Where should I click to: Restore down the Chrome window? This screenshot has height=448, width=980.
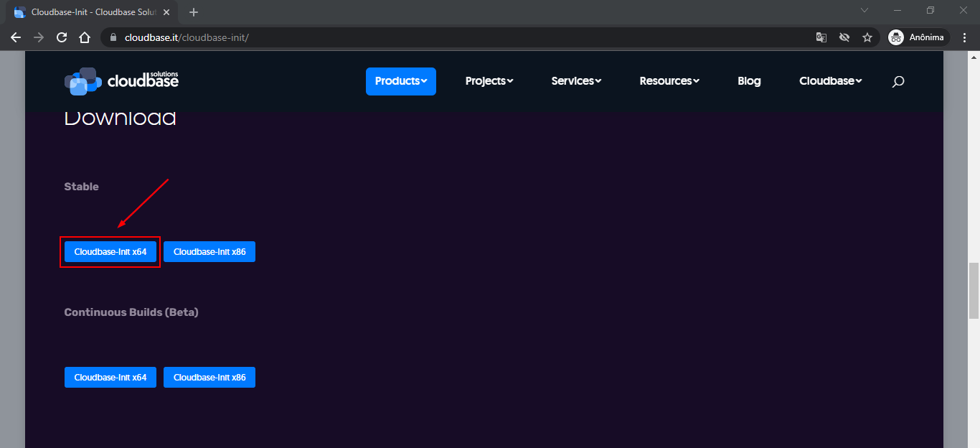pyautogui.click(x=930, y=10)
